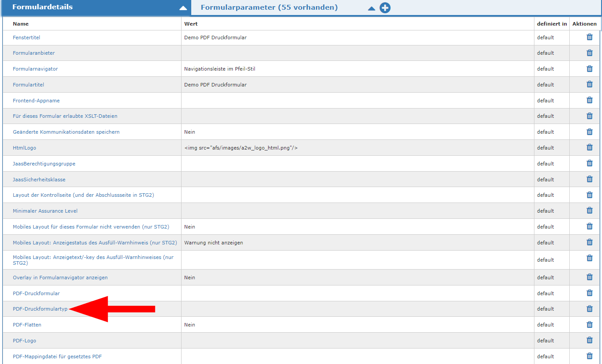Viewport: 602px width, 364px height.
Task: Collapse the Formularparameter section arrow
Action: [x=372, y=8]
